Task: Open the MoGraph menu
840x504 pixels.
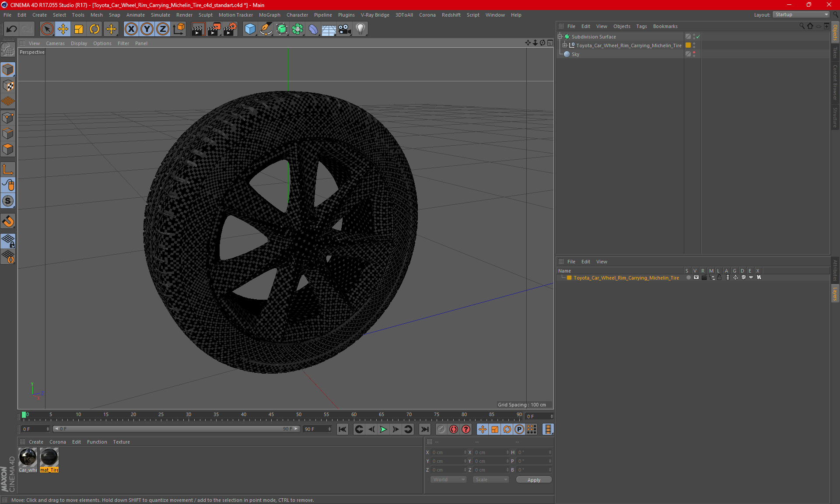Action: pos(269,15)
